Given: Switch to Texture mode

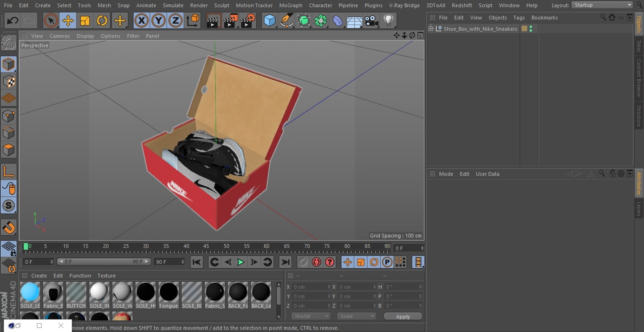Looking at the screenshot, I should [x=8, y=81].
